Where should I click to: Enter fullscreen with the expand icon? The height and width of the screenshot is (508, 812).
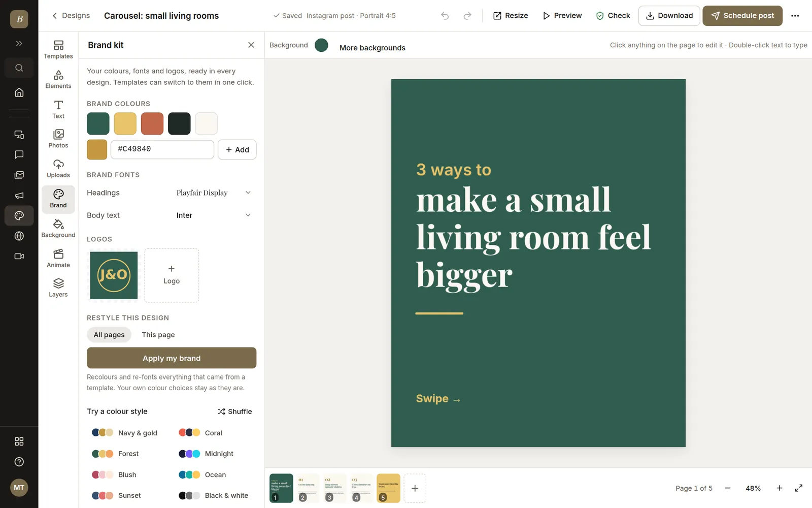799,488
